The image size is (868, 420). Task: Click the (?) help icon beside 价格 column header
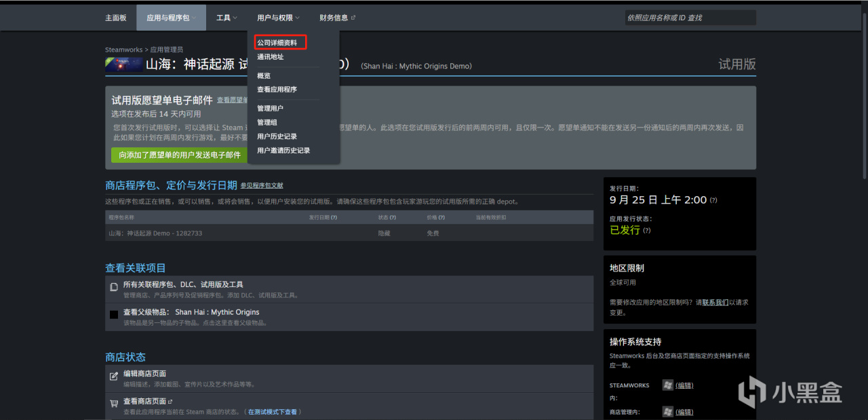tap(441, 217)
